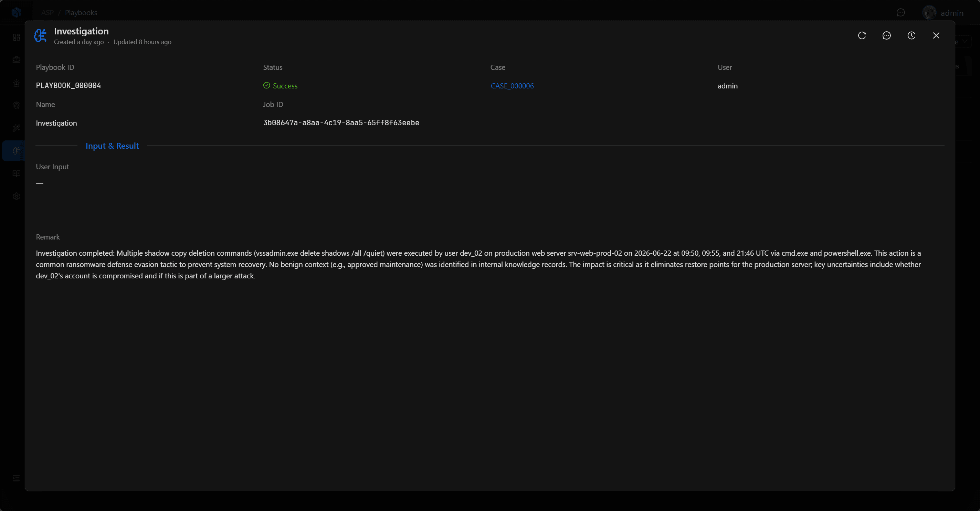The height and width of the screenshot is (511, 980).
Task: Click the 'Created a day ago' text
Action: (x=79, y=42)
